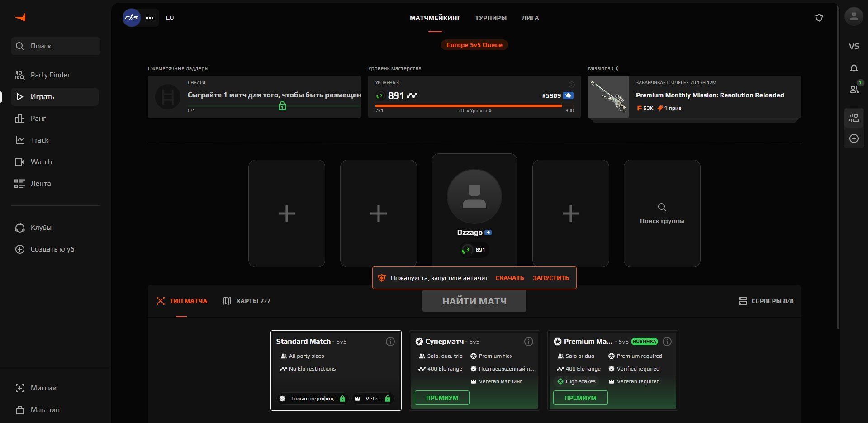The image size is (868, 423).
Task: Open the Карты 7/7 tab
Action: [247, 301]
